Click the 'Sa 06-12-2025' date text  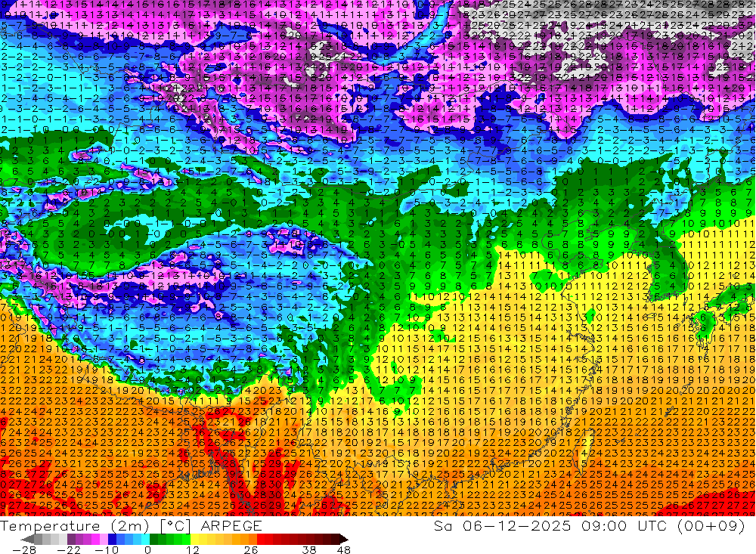click(x=502, y=526)
